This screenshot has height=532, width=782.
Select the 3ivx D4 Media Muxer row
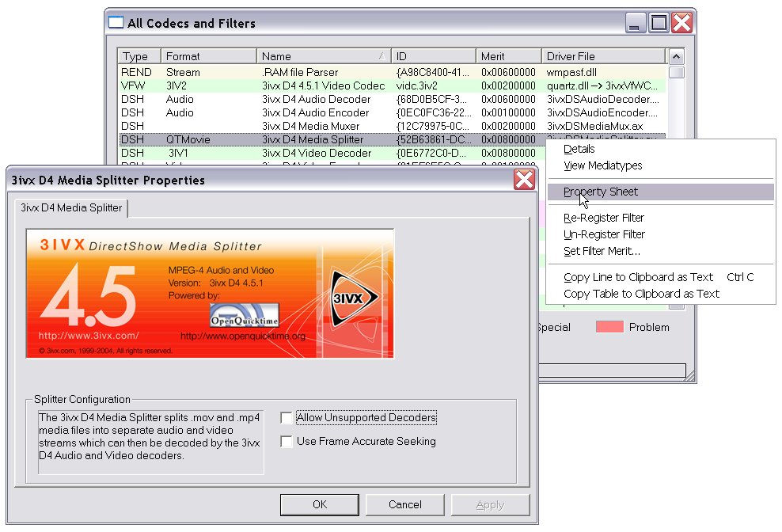tap(392, 126)
